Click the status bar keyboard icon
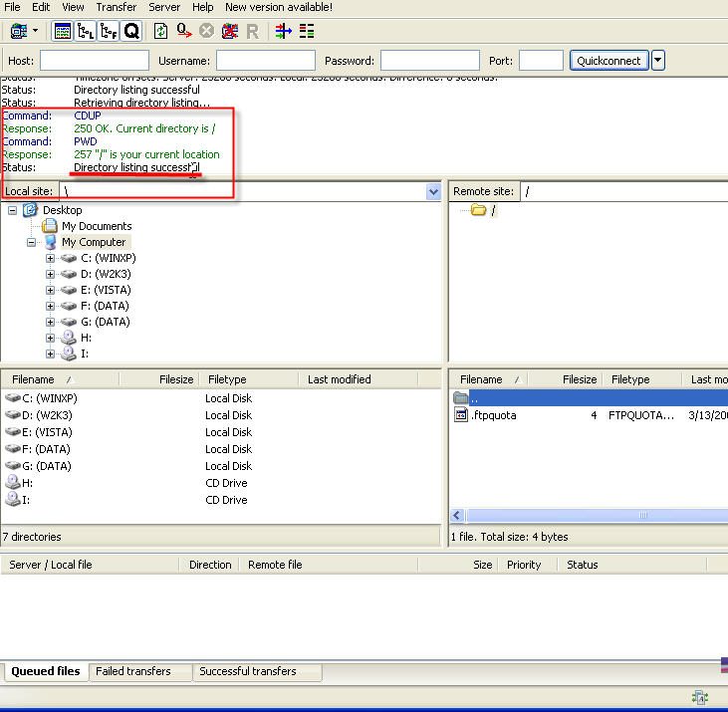 [700, 697]
